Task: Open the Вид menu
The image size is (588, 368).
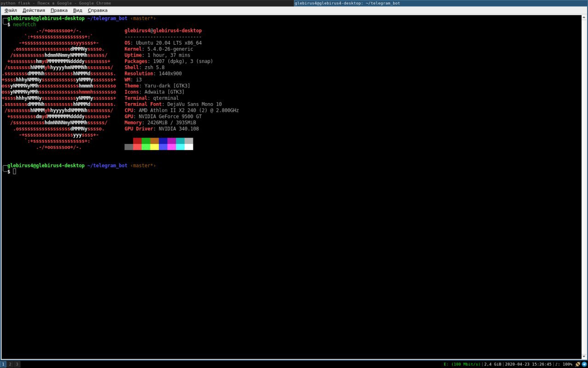Action: pyautogui.click(x=78, y=10)
